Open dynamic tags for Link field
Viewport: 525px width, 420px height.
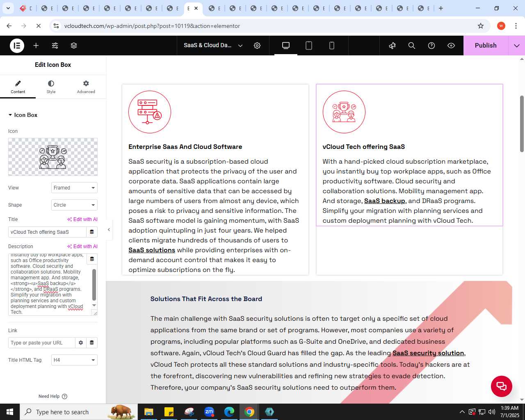(92, 343)
